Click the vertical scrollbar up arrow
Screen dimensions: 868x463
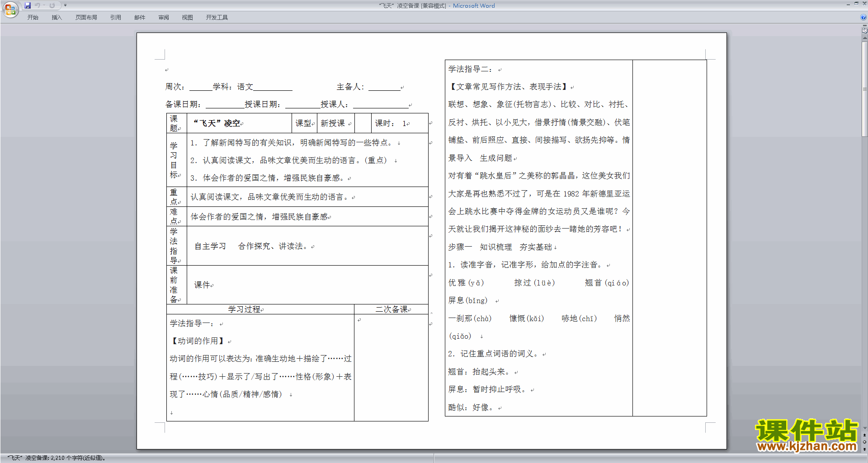pyautogui.click(x=865, y=39)
